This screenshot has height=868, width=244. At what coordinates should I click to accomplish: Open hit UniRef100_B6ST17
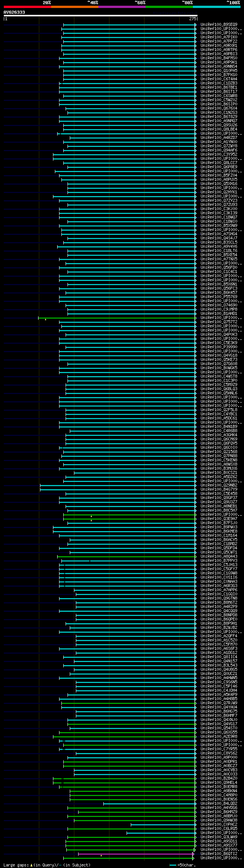click(219, 91)
